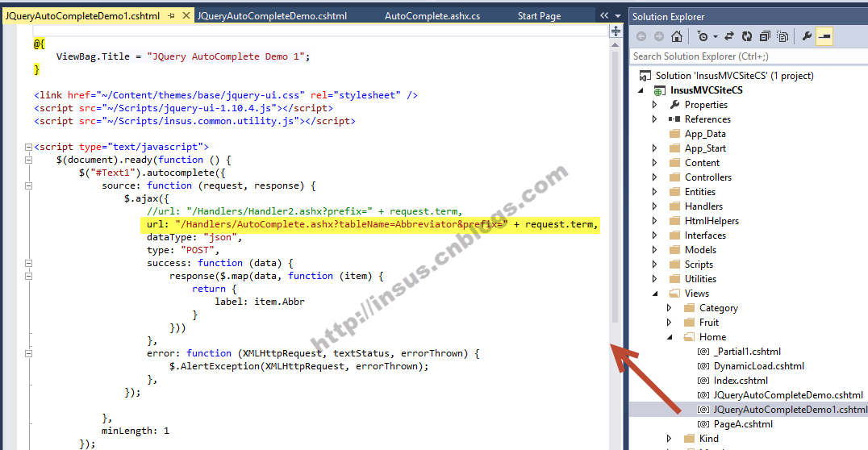Select the Entities folder label
The width and height of the screenshot is (868, 450).
click(699, 192)
